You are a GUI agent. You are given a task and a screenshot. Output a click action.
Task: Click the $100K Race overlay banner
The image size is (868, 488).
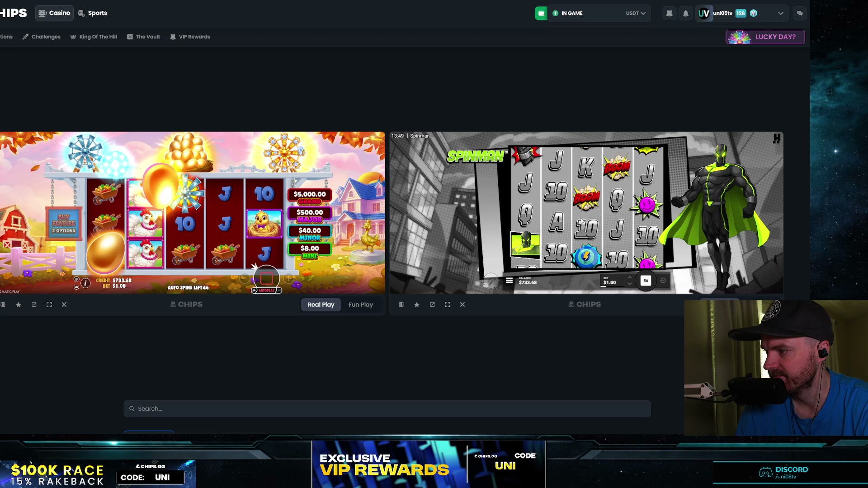tap(98, 474)
